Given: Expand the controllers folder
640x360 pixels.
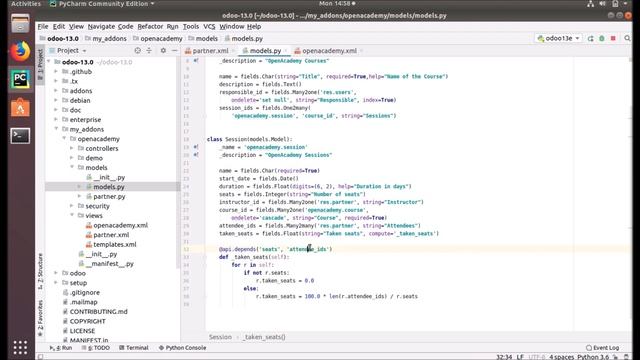Looking at the screenshot, I should click(72, 149).
